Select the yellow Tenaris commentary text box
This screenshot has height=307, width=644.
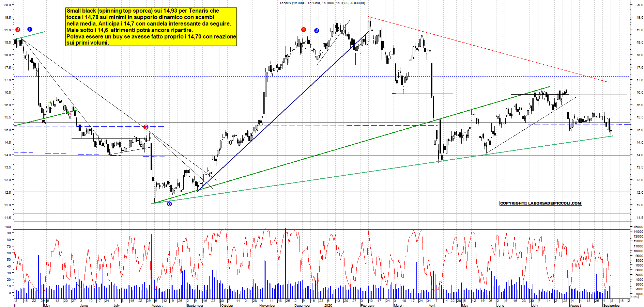(151, 27)
